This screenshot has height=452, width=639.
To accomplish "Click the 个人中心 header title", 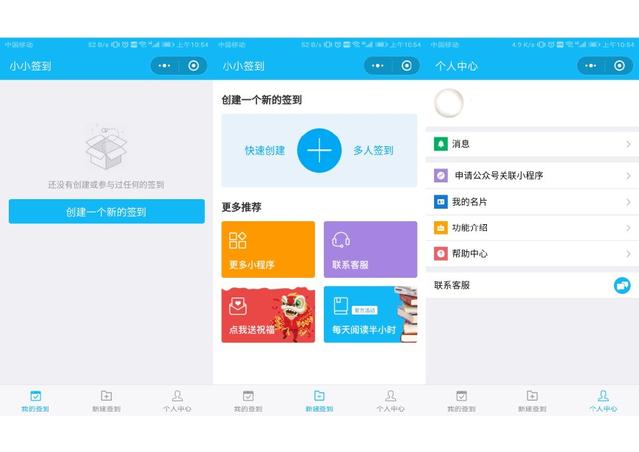I will click(456, 66).
